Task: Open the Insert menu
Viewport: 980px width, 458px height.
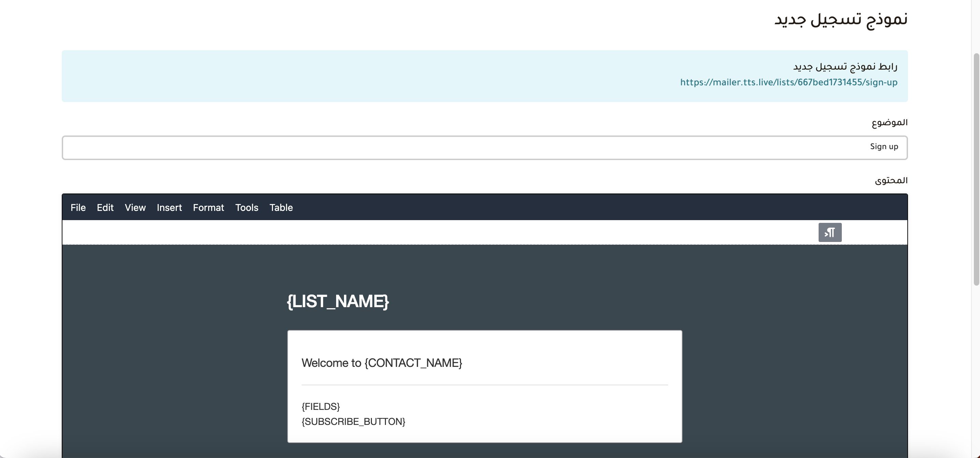Action: [x=169, y=208]
